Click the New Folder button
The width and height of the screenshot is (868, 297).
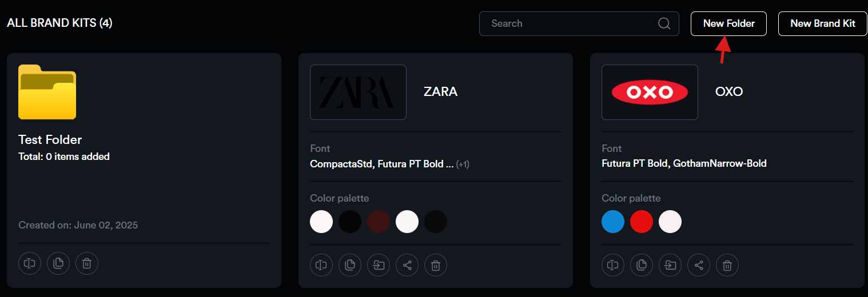click(728, 23)
